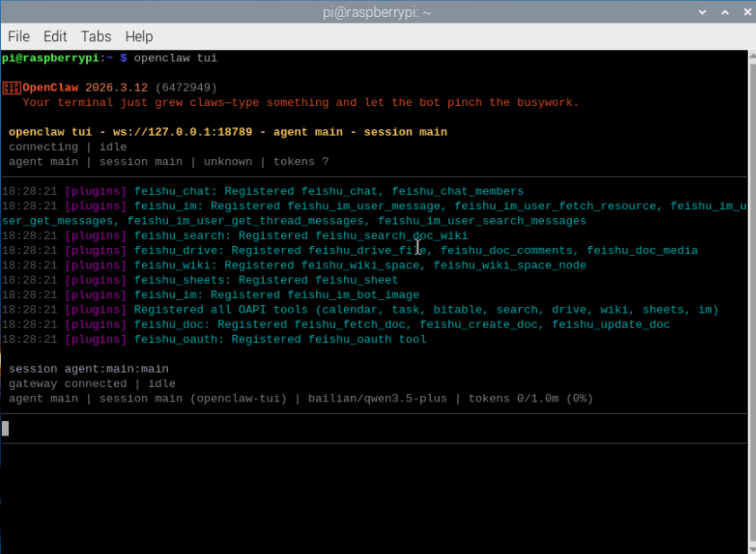Click 'session main (openclaw-tui)' in the footer
Viewport: 756px width, 554px height.
(x=193, y=399)
